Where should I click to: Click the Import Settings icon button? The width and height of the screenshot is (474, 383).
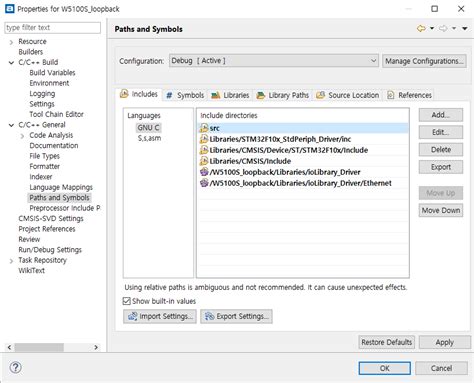[x=160, y=316]
